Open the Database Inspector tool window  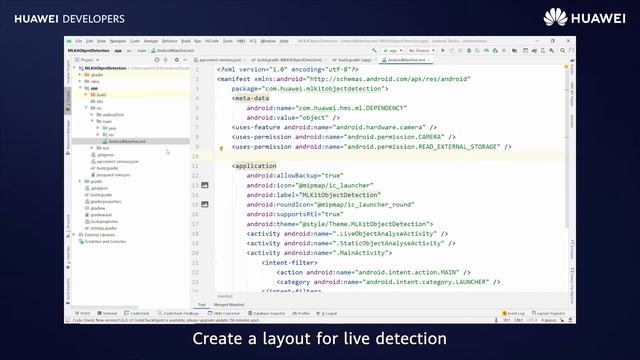(x=266, y=313)
